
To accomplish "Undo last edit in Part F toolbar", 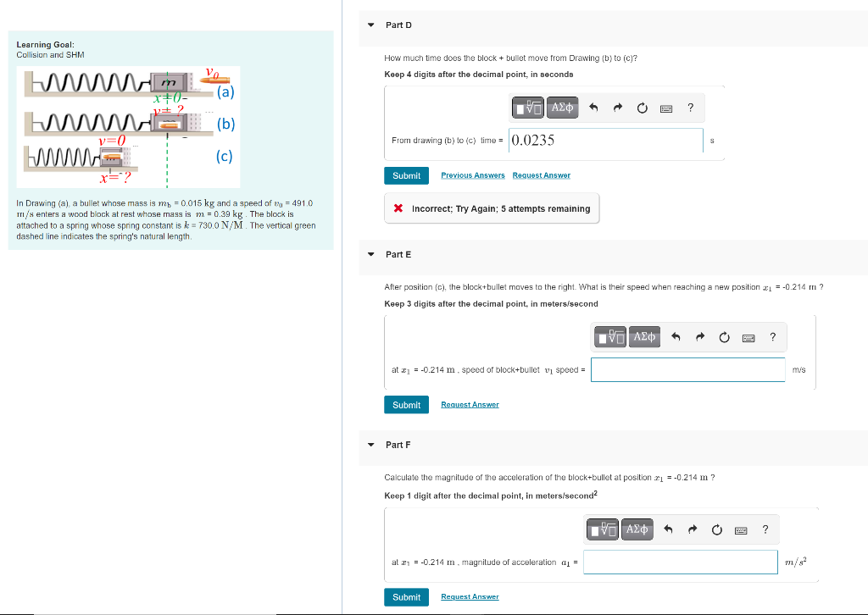I will click(x=668, y=529).
